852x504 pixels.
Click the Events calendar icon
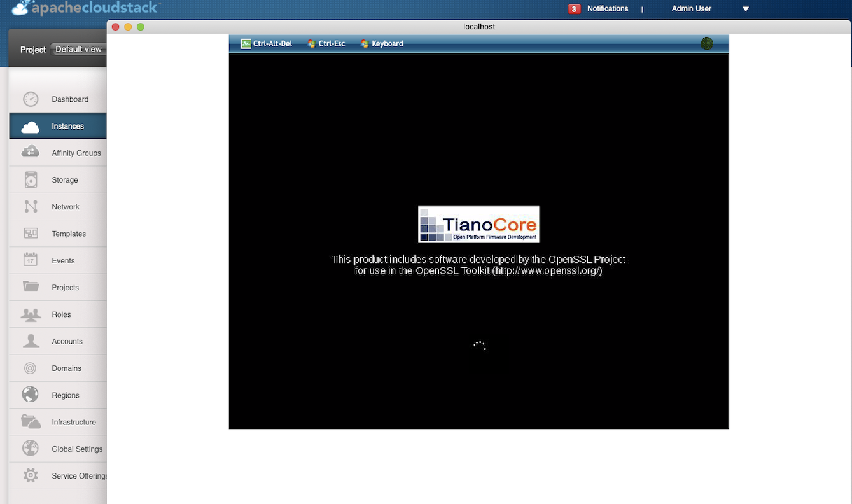31,260
